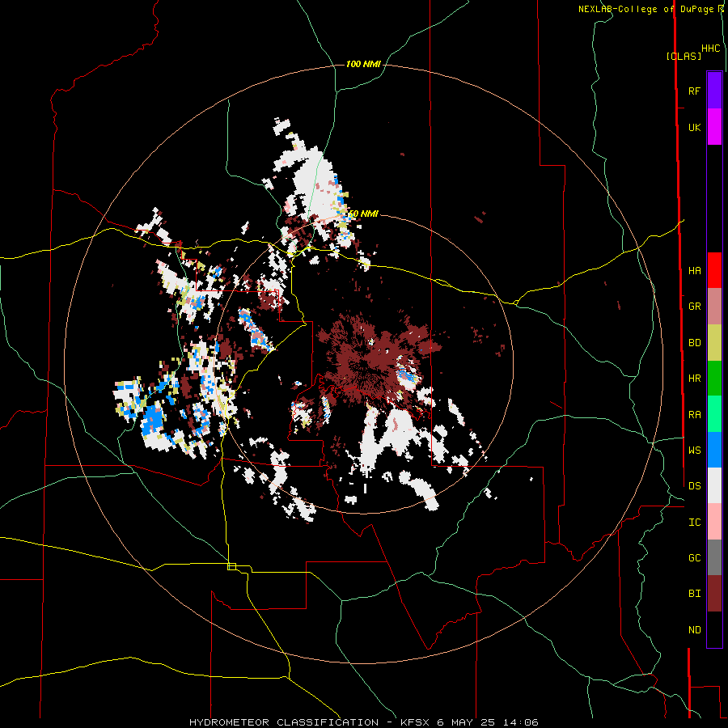This screenshot has height=728, width=728.
Task: Select the gray GC legend swatch
Action: coord(714,557)
